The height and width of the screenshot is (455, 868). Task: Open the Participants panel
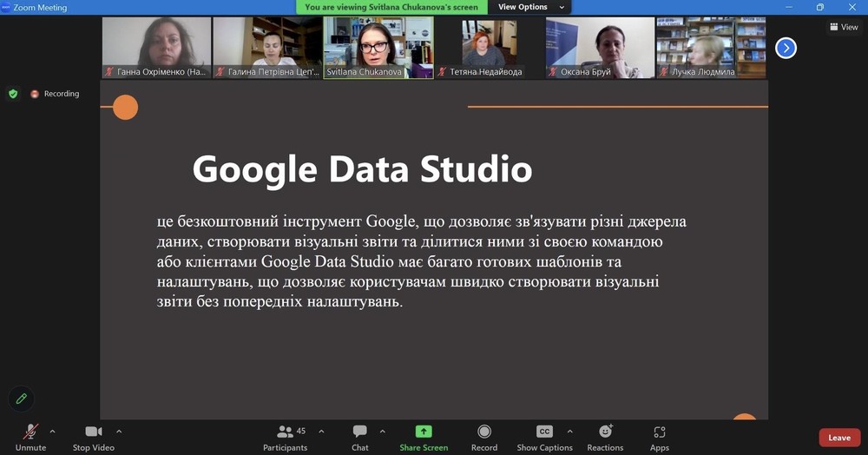(286, 437)
